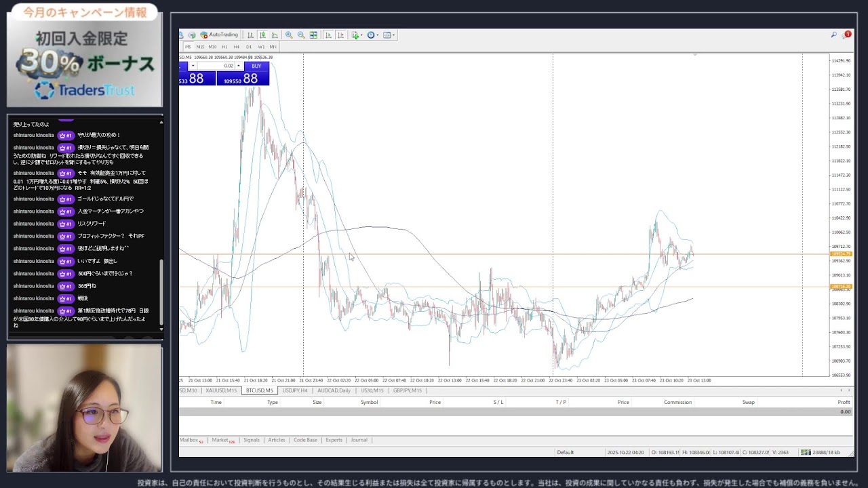The height and width of the screenshot is (488, 868).
Task: Open the periods clock dropdown
Action: click(373, 35)
